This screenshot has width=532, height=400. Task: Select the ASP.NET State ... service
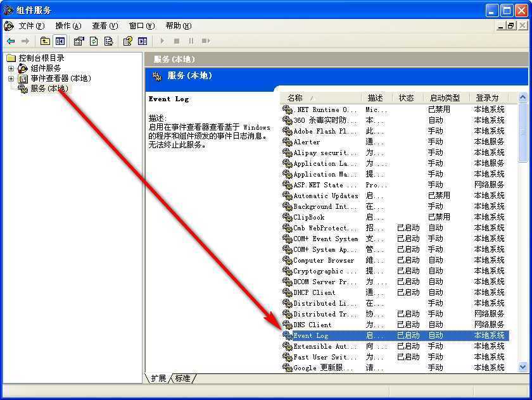pos(395,185)
